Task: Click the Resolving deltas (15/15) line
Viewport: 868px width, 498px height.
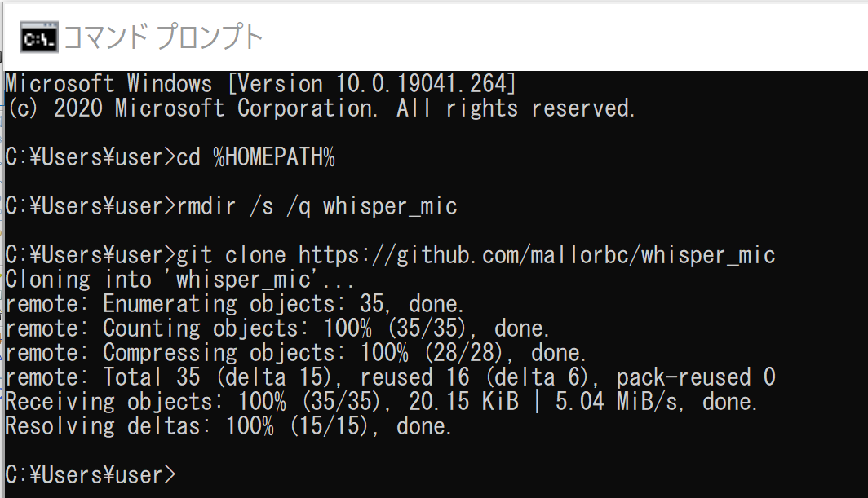Action: (x=228, y=426)
